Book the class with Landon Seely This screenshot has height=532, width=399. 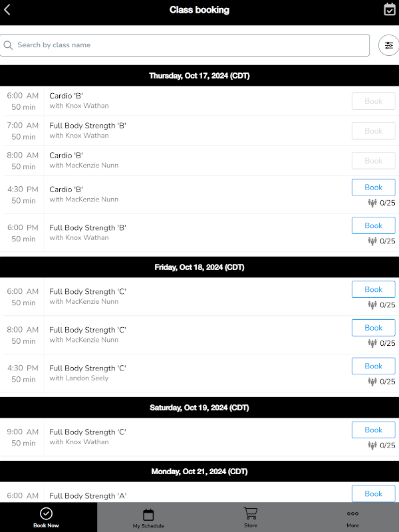[373, 366]
